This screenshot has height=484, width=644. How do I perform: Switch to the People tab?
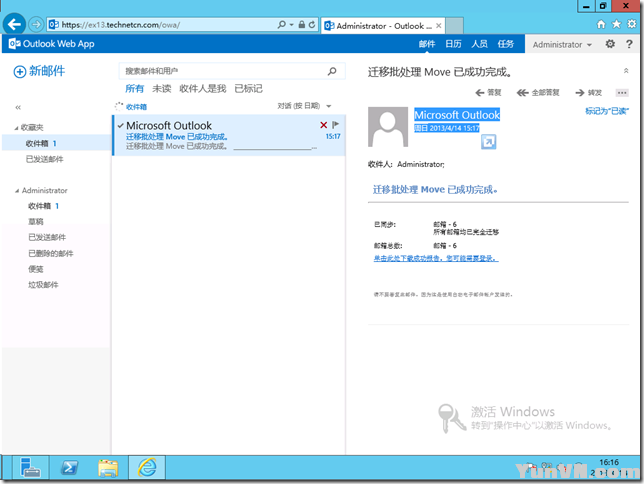click(x=479, y=44)
